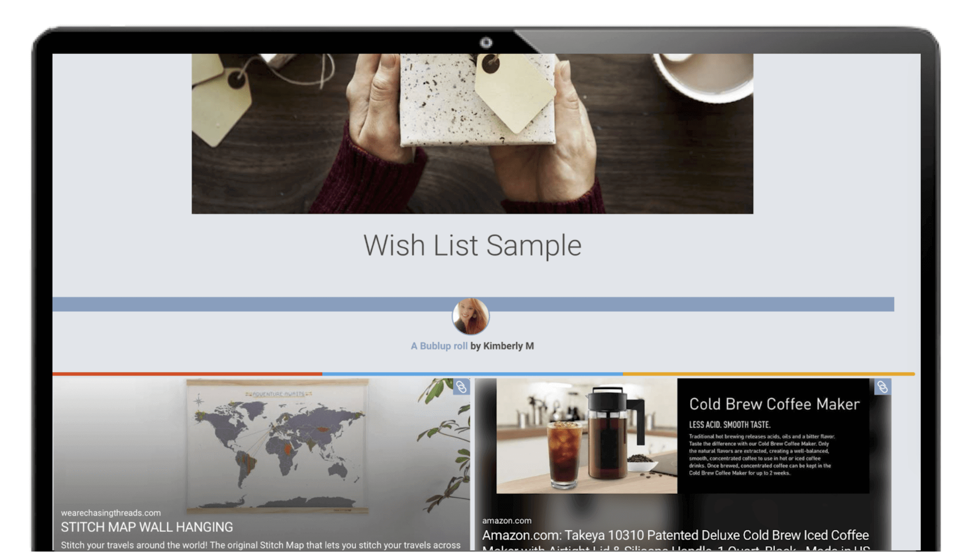
Task: Click link icon on Cold Brew card
Action: pos(882,387)
